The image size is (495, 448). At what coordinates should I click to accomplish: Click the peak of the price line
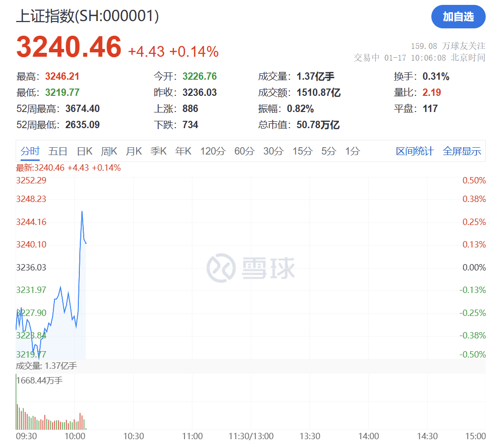[82, 211]
